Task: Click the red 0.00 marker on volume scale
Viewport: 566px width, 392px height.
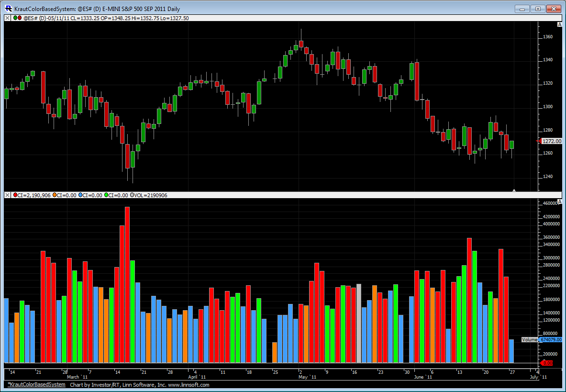Action: [x=547, y=363]
